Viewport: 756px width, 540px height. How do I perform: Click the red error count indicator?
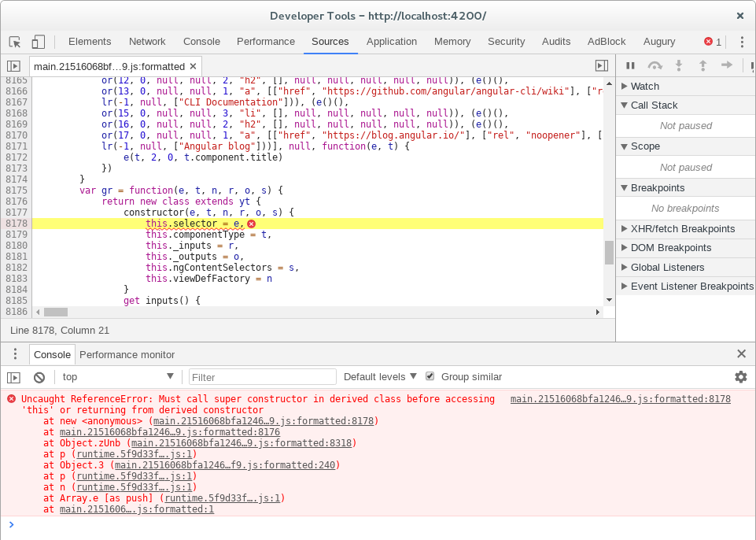point(713,42)
